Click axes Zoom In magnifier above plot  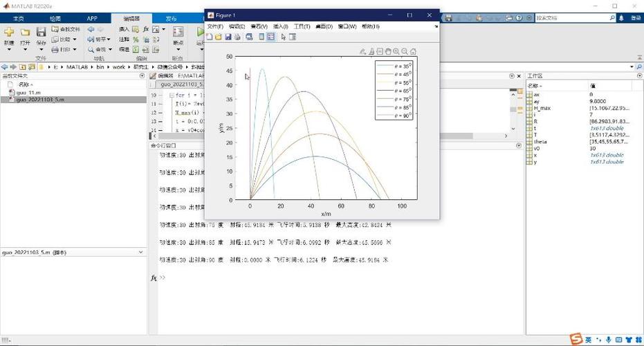[x=396, y=51]
